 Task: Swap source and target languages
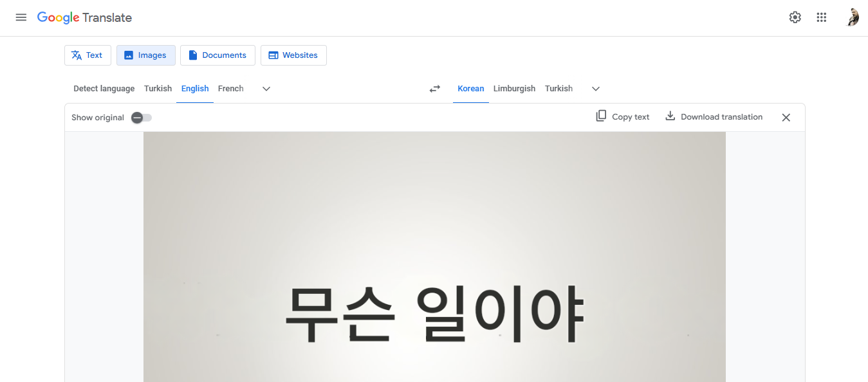(x=434, y=89)
